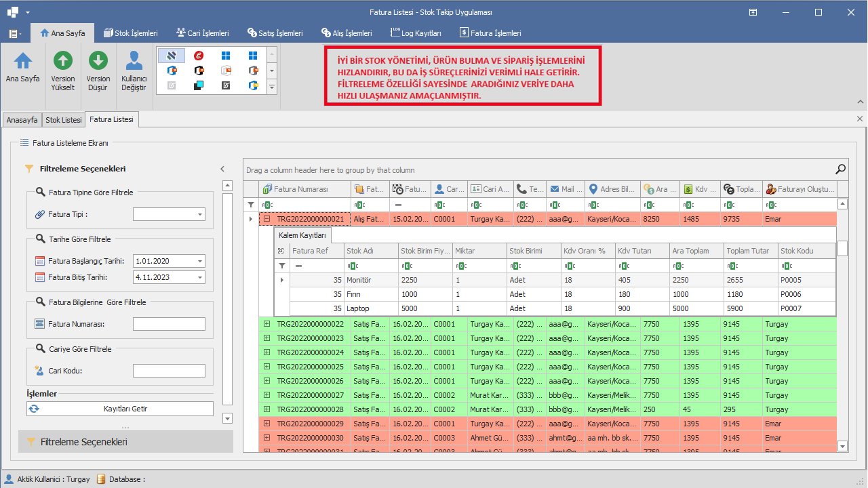This screenshot has width=868, height=488.
Task: Select the Monitör cell in Kalem Kayıtları
Action: pyautogui.click(x=371, y=280)
